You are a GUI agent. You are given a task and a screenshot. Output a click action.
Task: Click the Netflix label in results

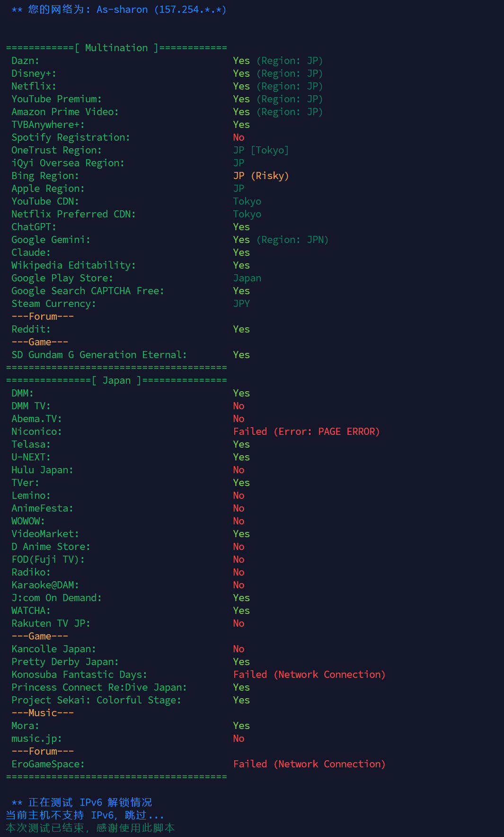pos(34,86)
